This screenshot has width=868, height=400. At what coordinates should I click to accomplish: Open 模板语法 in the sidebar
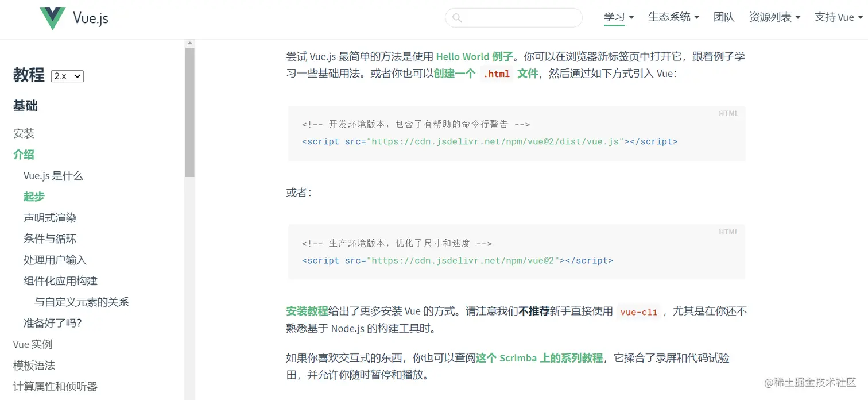pyautogui.click(x=34, y=366)
